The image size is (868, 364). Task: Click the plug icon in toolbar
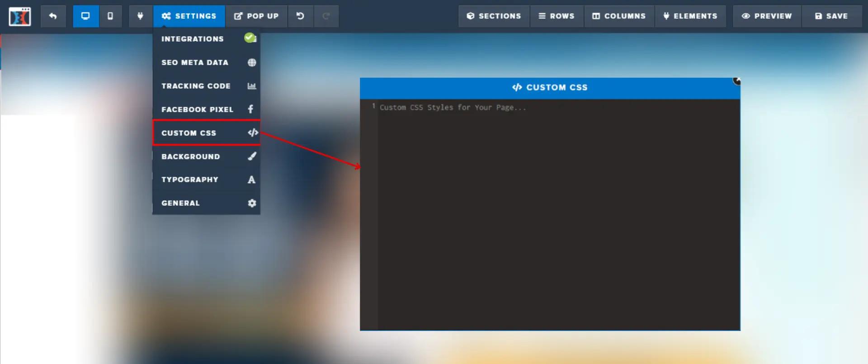pos(140,16)
